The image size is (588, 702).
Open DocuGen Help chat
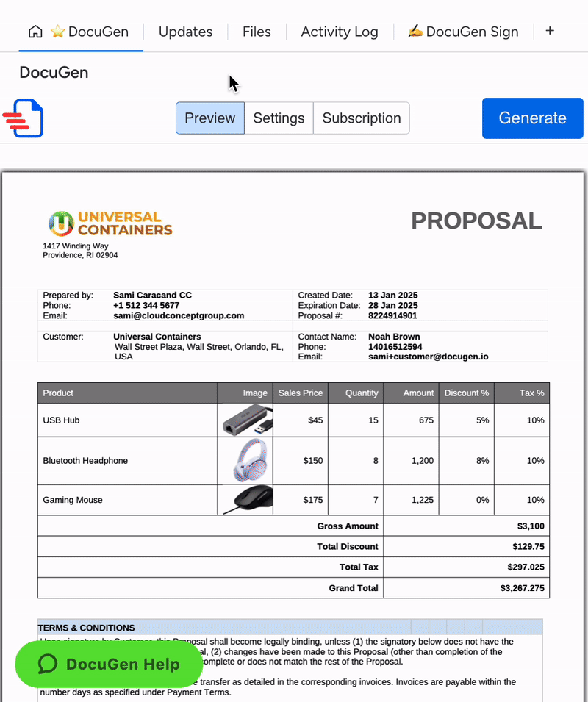coord(109,664)
